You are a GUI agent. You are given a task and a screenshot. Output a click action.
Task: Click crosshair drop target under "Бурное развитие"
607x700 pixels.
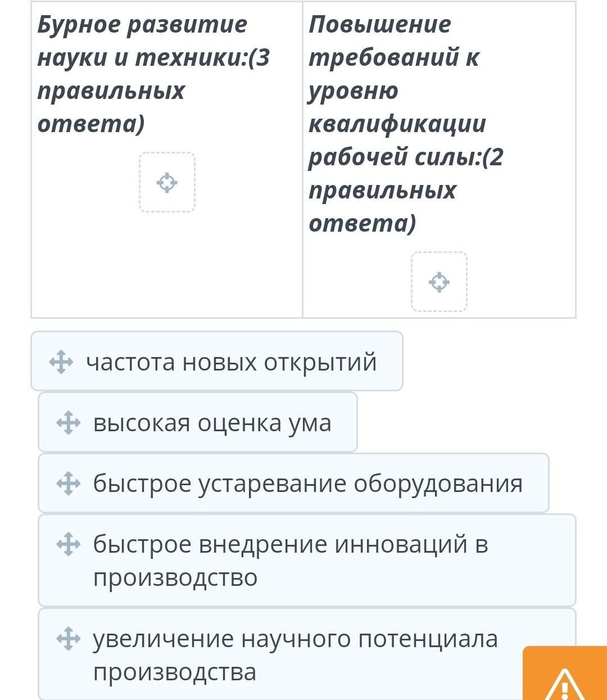pyautogui.click(x=167, y=182)
